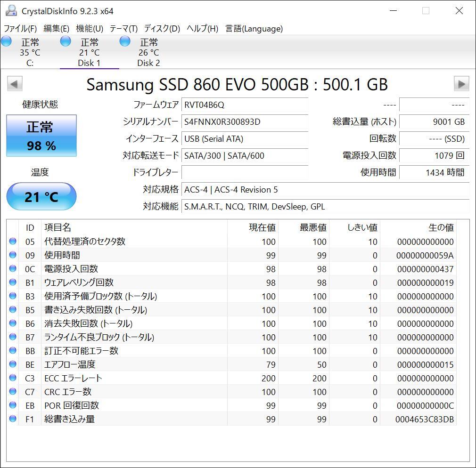Click the serial number field
Image resolution: width=476 pixels, height=468 pixels.
coord(245,122)
